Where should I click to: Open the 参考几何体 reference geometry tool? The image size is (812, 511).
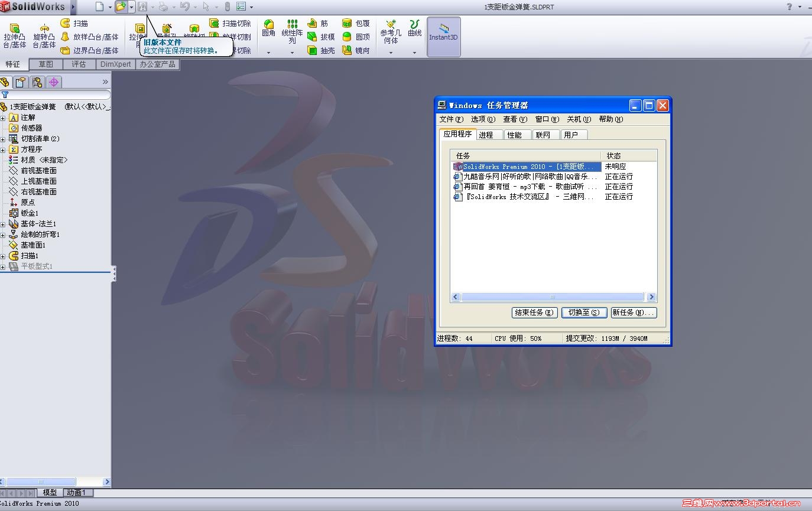pos(391,32)
